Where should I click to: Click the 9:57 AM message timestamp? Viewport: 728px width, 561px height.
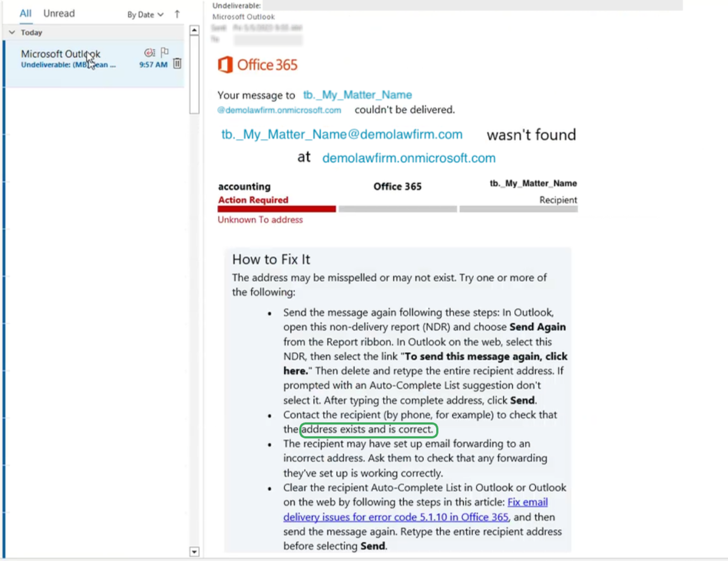pos(153,65)
